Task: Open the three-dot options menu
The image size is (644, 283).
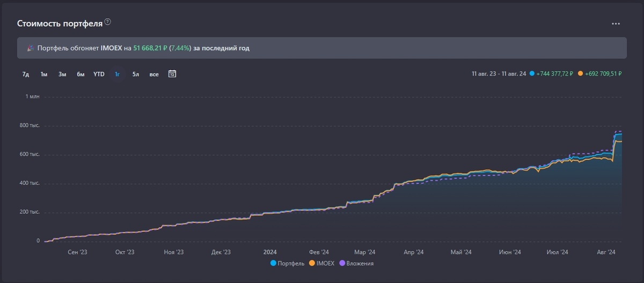Action: pyautogui.click(x=616, y=24)
